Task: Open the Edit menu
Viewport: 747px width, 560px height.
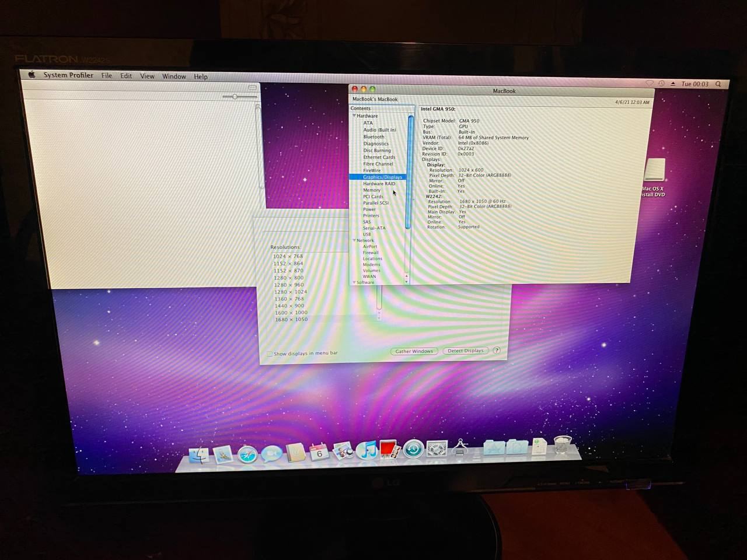Action: [x=126, y=76]
